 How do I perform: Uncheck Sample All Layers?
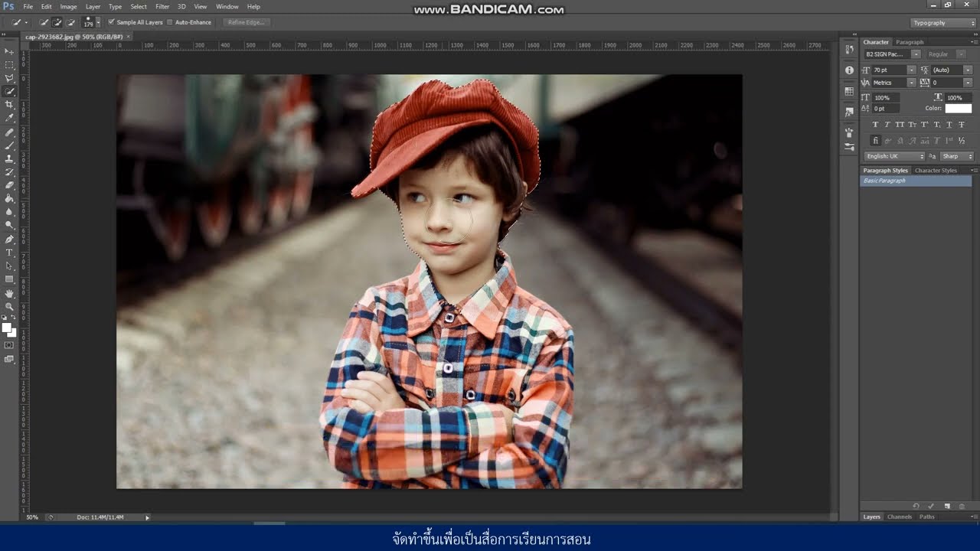pyautogui.click(x=111, y=22)
